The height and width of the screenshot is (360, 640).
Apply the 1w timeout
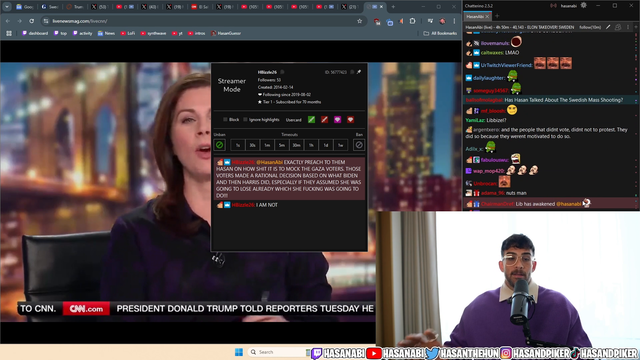pyautogui.click(x=340, y=145)
